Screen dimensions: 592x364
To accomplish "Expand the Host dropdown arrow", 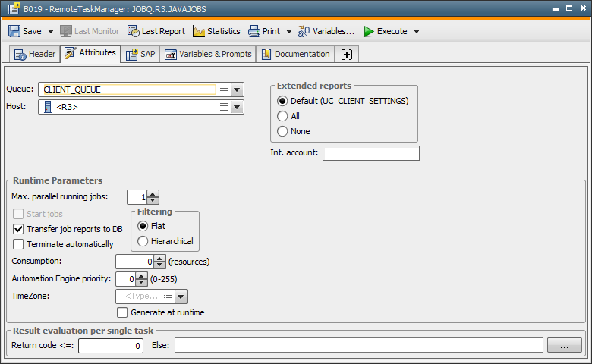I will (x=238, y=107).
